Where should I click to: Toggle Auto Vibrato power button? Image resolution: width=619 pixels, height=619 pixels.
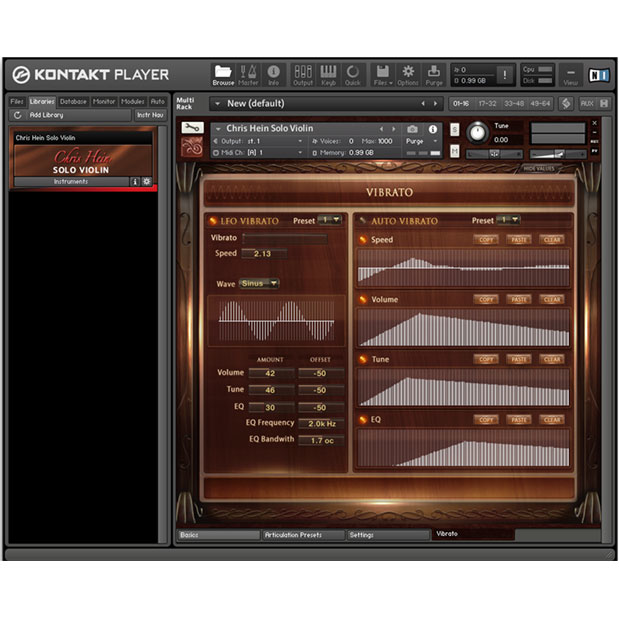pyautogui.click(x=362, y=220)
